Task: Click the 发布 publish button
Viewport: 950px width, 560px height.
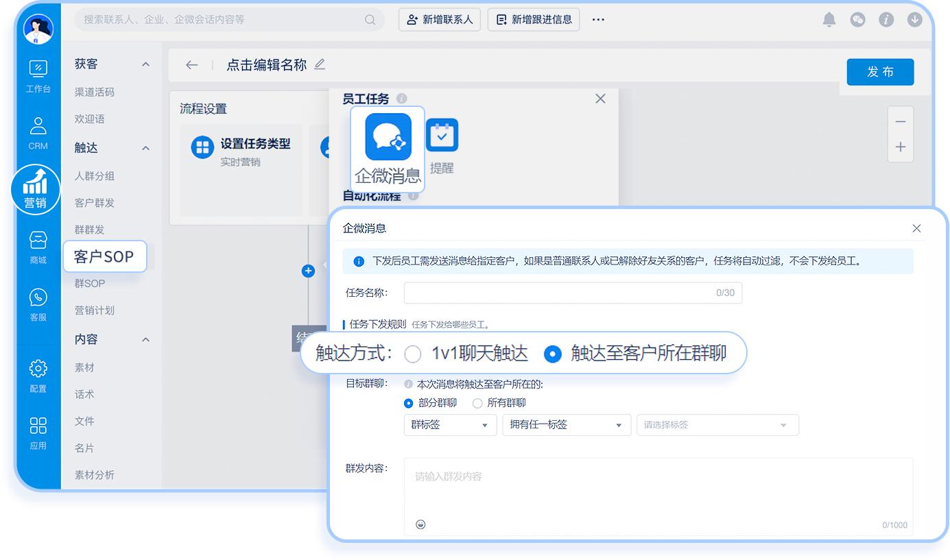Action: tap(880, 72)
